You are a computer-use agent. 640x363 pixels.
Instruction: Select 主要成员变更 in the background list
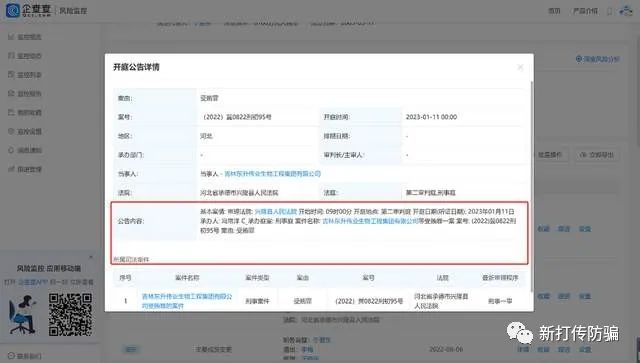click(214, 349)
